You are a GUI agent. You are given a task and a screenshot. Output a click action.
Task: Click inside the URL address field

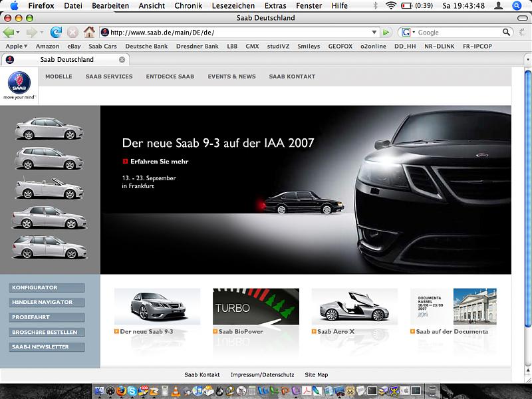click(x=239, y=33)
